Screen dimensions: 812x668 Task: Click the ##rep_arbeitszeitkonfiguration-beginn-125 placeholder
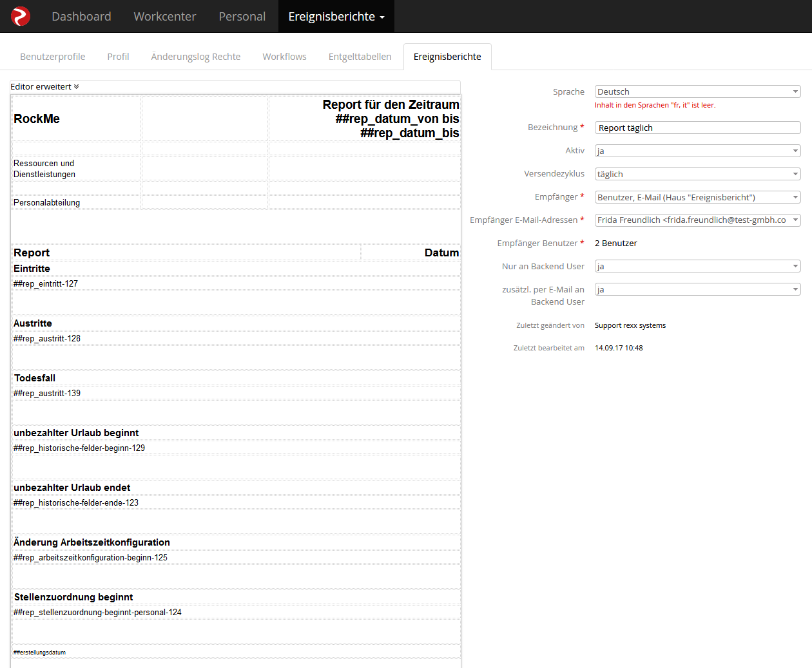click(x=90, y=557)
